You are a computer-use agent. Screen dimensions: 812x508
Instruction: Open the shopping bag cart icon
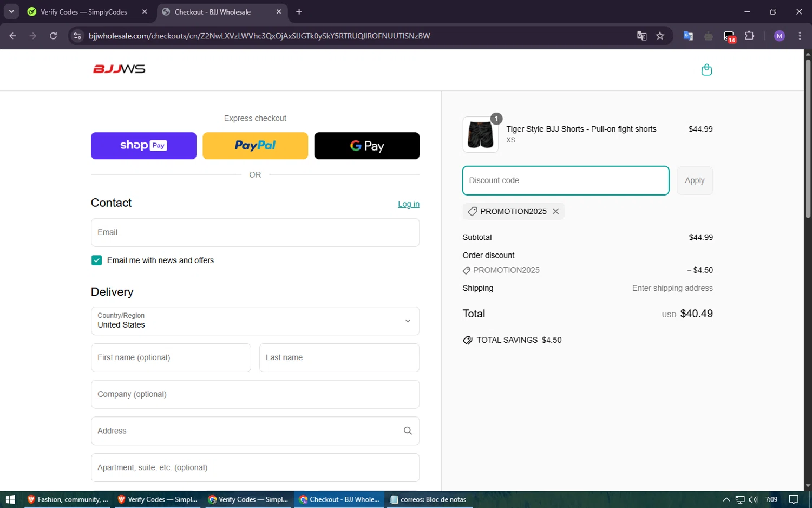tap(706, 70)
